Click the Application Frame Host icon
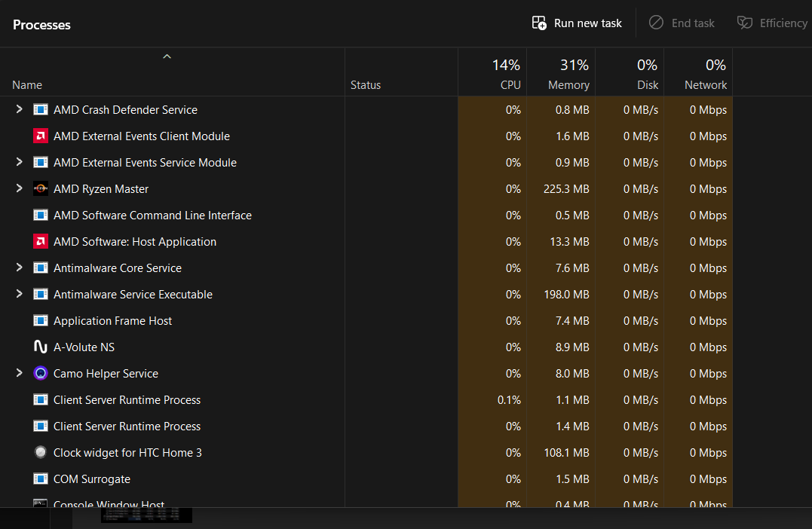 tap(41, 321)
